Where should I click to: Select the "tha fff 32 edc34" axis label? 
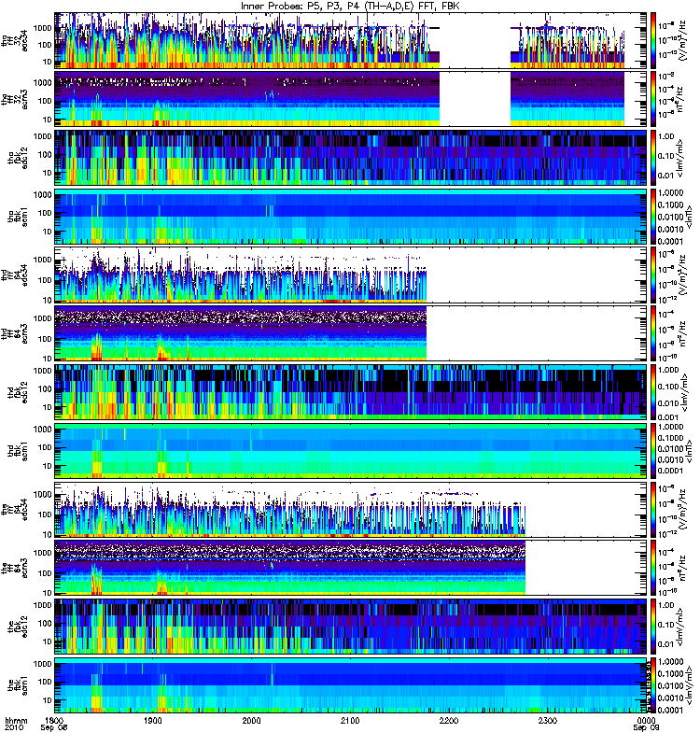point(14,40)
